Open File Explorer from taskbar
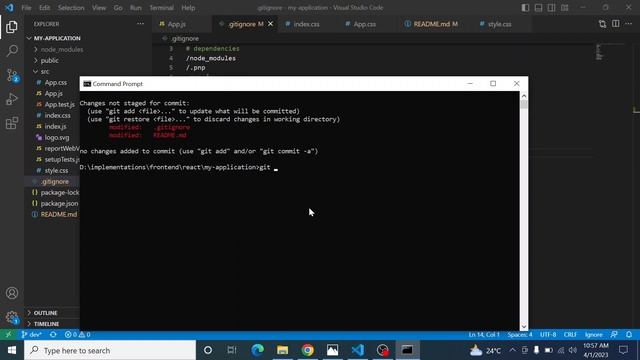The height and width of the screenshot is (360, 640). 282,350
